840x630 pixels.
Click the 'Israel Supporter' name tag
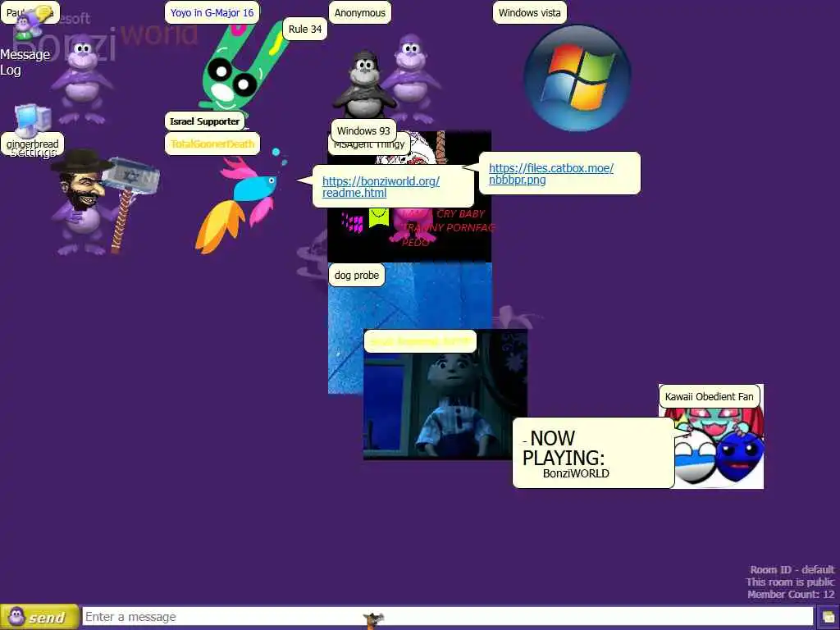[204, 121]
